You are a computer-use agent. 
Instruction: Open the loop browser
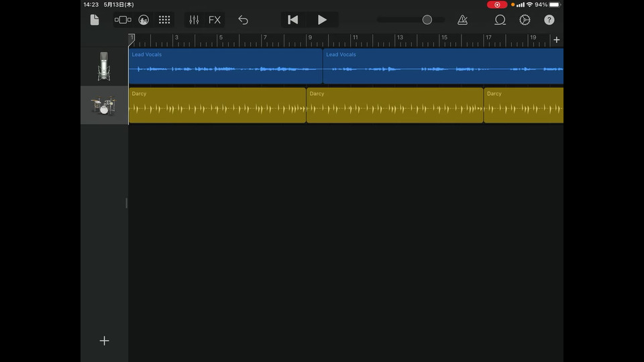pos(500,19)
